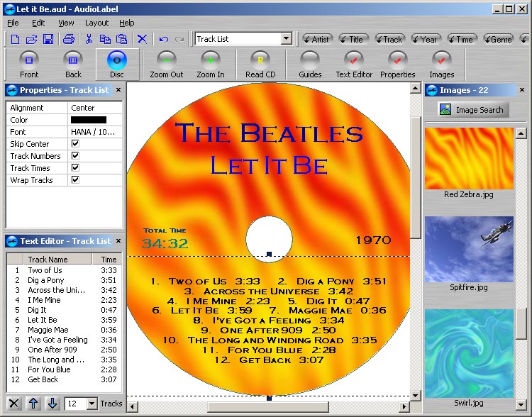
Task: Undo the last action
Action: tap(164, 39)
